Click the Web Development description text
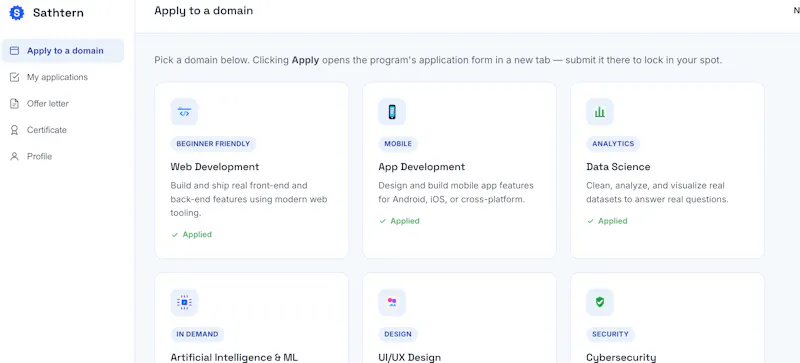 point(249,199)
